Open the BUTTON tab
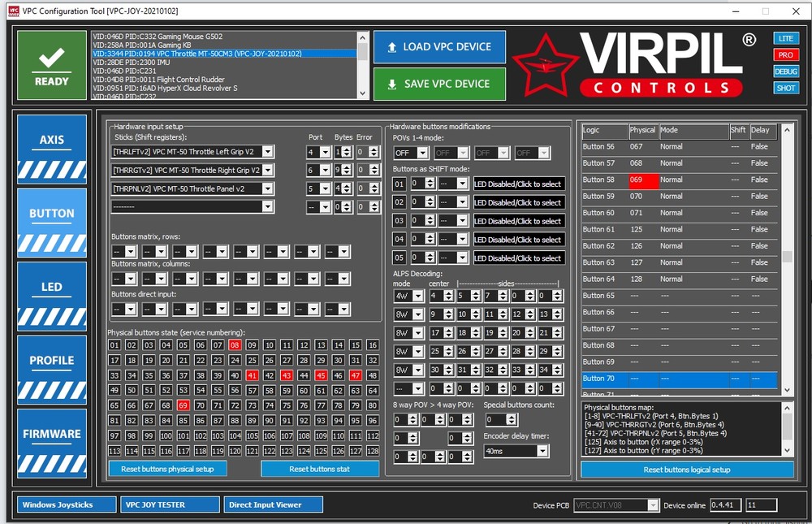812x524 pixels. (x=52, y=223)
